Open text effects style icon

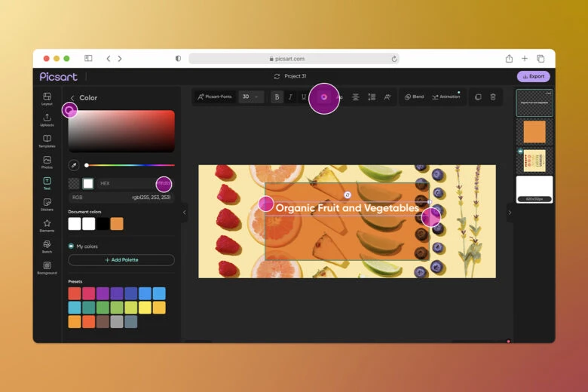point(387,97)
